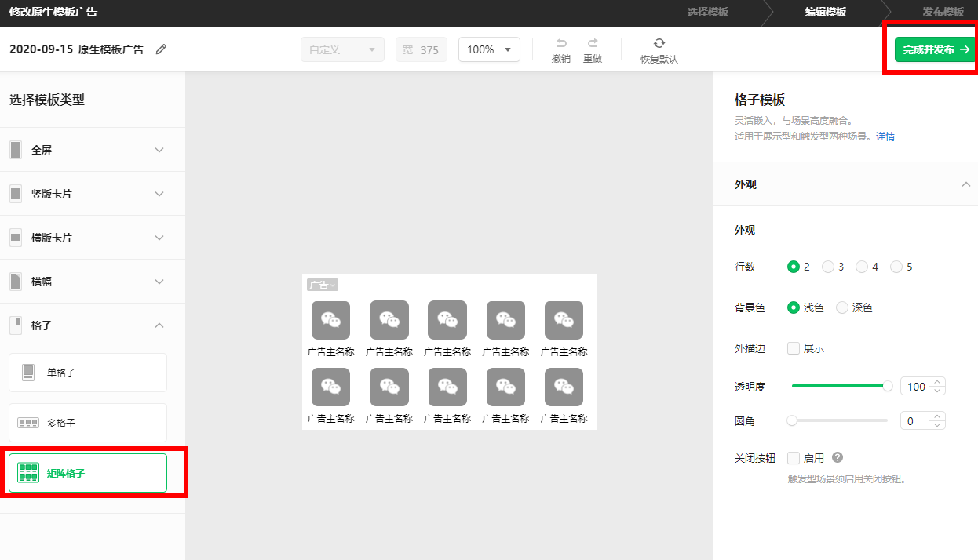Click the 透明度 opacity slider handle
978x560 pixels.
(x=888, y=386)
